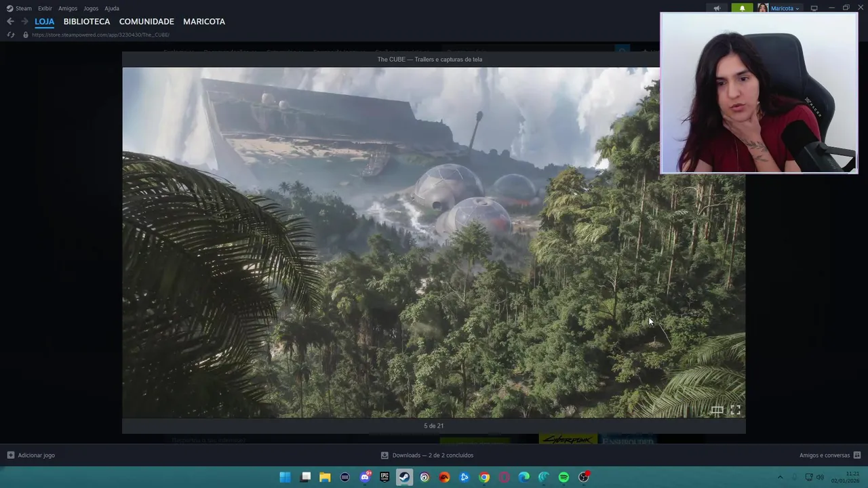Open Microsoft Edge from the taskbar
The height and width of the screenshot is (488, 868).
click(x=524, y=477)
